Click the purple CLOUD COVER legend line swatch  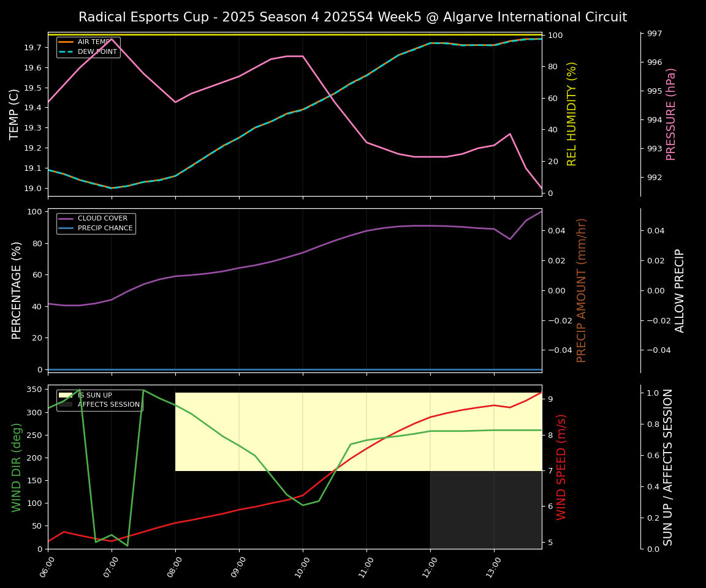pyautogui.click(x=66, y=219)
